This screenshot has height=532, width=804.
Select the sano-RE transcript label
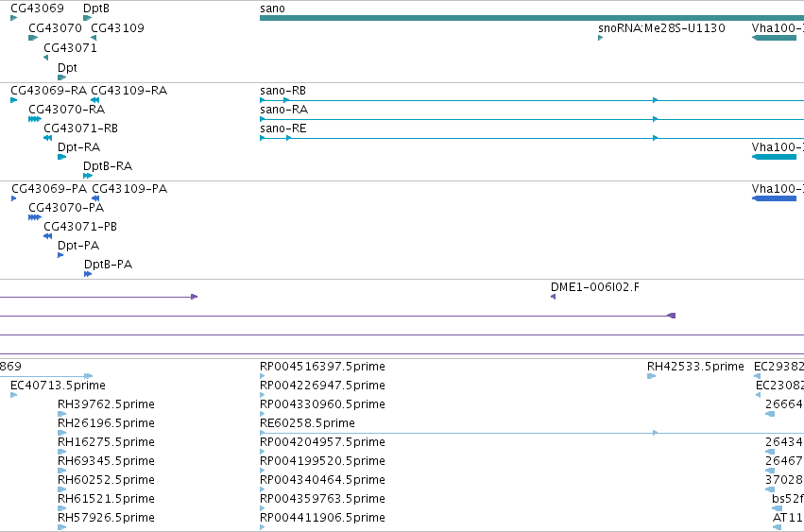point(283,129)
